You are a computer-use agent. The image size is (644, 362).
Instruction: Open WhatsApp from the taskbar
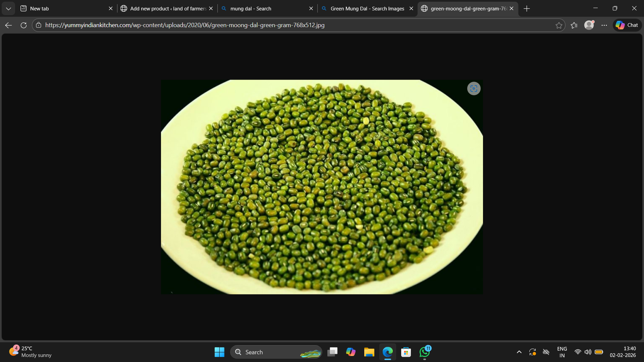tap(425, 352)
